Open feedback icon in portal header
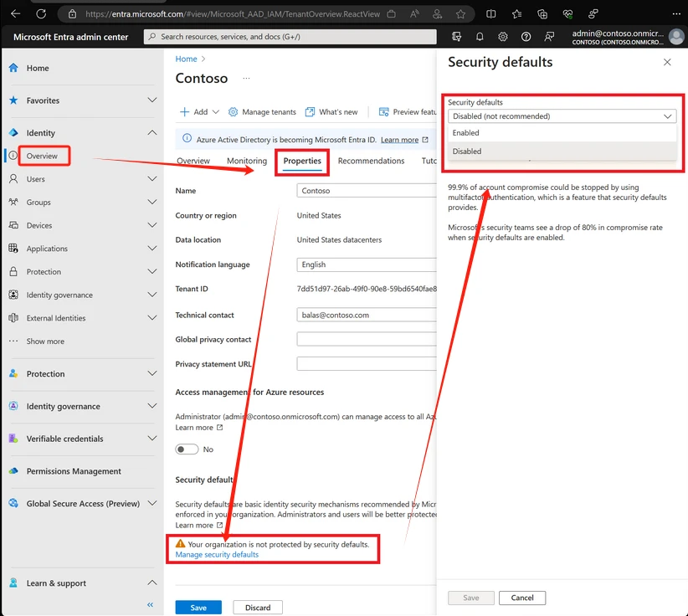Image resolution: width=688 pixels, height=616 pixels. click(x=549, y=37)
